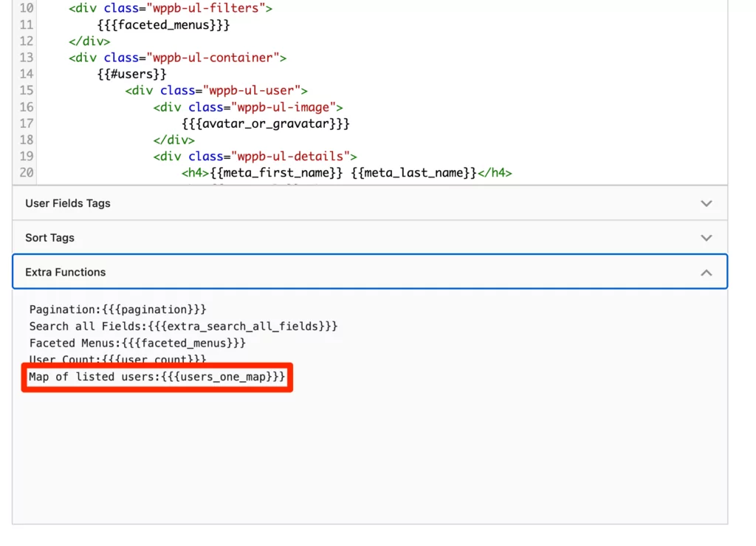Select the User Count tag line
756x546 pixels.
point(117,359)
